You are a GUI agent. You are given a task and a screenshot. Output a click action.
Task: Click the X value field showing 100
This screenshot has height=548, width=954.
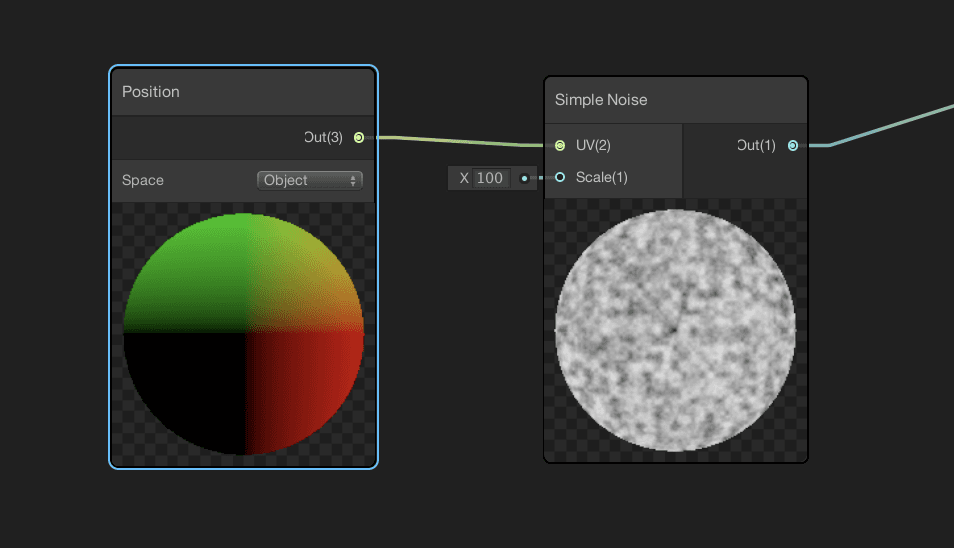pos(490,179)
